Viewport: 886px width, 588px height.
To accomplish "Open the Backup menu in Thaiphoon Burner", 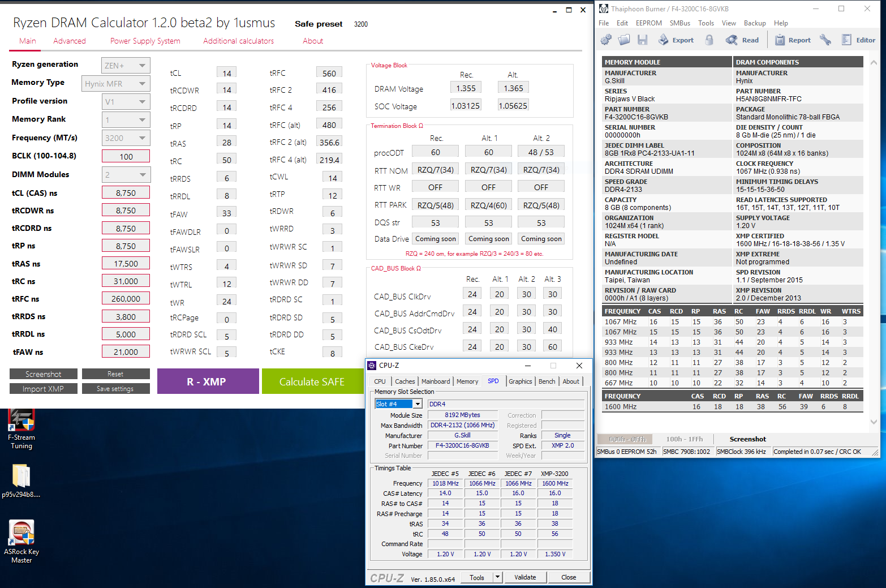I will [755, 23].
